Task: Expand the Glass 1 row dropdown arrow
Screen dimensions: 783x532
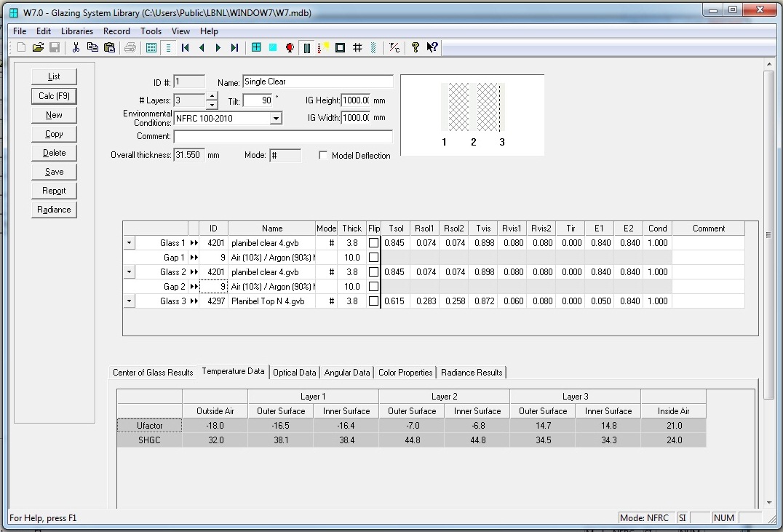Action: pos(130,243)
